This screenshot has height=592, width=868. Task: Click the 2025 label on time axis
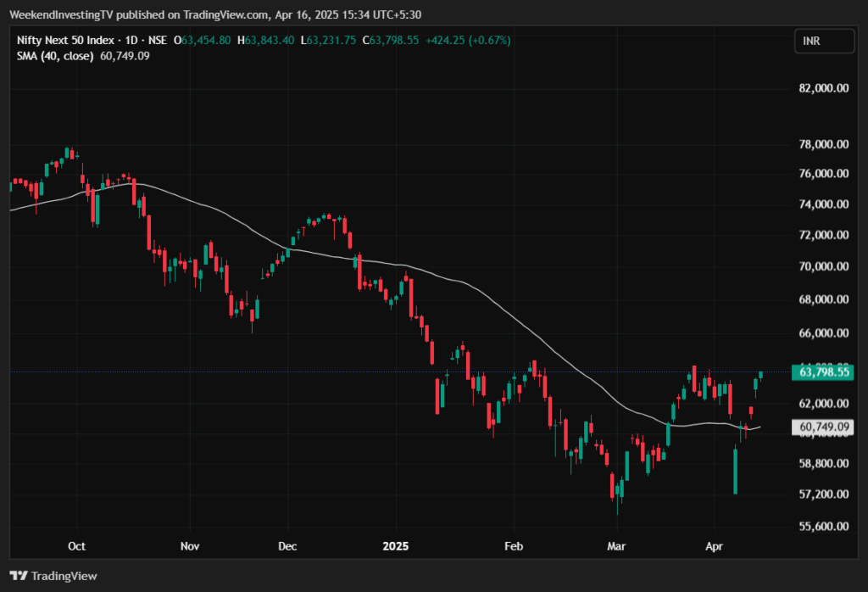click(396, 545)
